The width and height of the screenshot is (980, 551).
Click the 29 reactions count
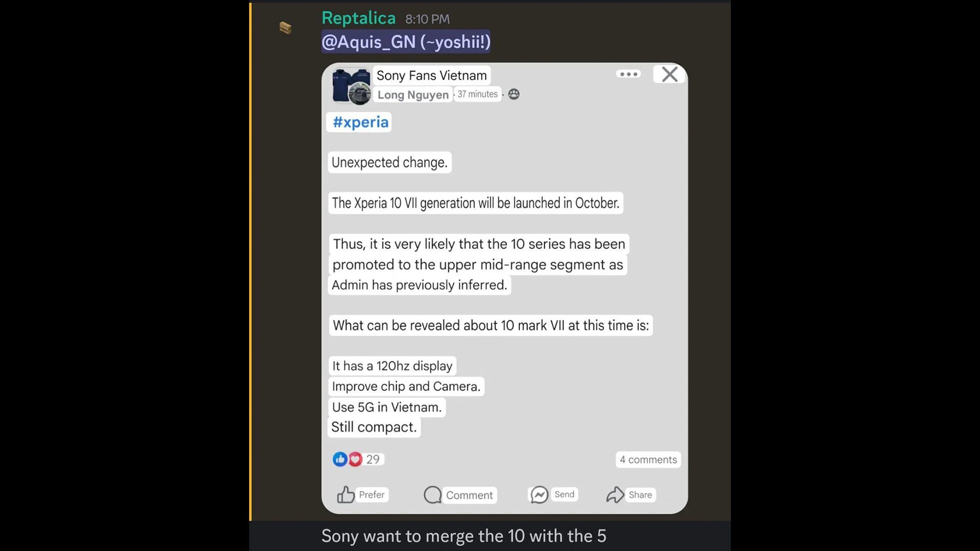point(373,459)
